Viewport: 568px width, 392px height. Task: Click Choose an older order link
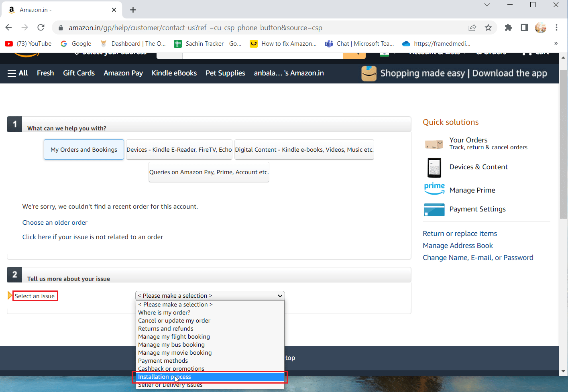55,223
